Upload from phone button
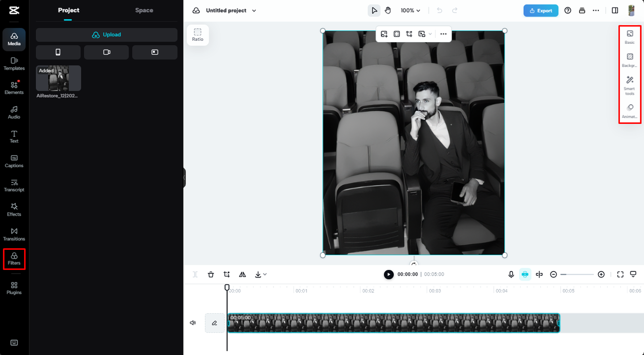Viewport: 644px width, 355px height. (58, 52)
